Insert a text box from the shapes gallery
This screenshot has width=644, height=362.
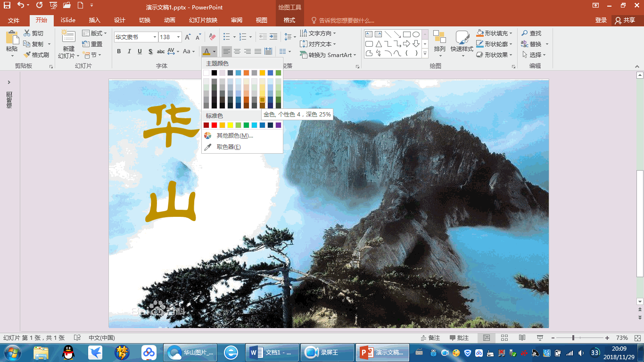[x=369, y=34]
